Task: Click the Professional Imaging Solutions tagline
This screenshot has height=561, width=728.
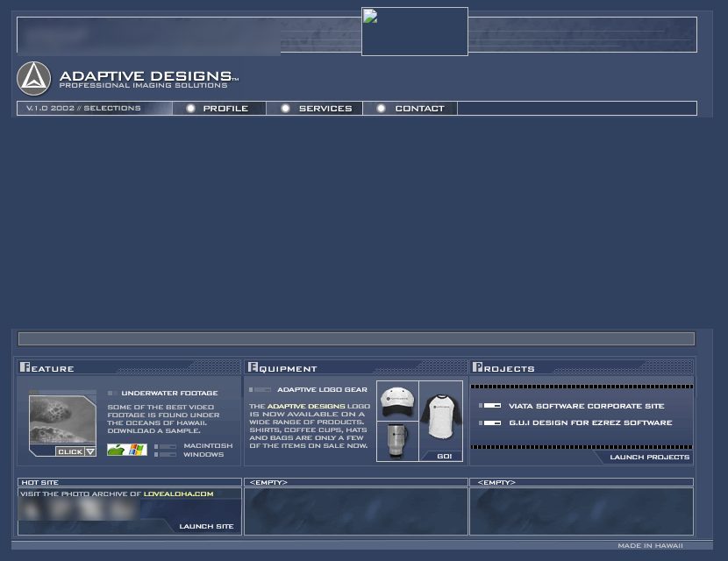Action: (144, 85)
